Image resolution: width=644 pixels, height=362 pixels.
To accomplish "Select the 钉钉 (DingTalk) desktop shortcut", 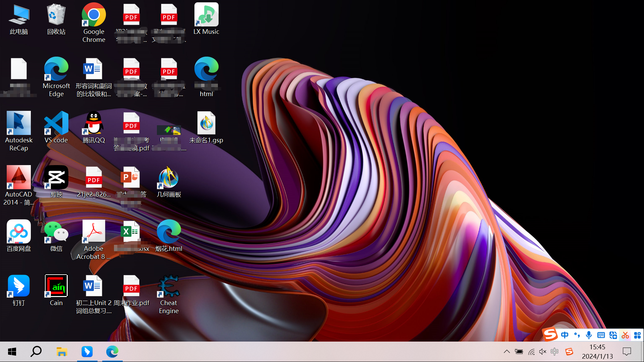I will point(19,290).
